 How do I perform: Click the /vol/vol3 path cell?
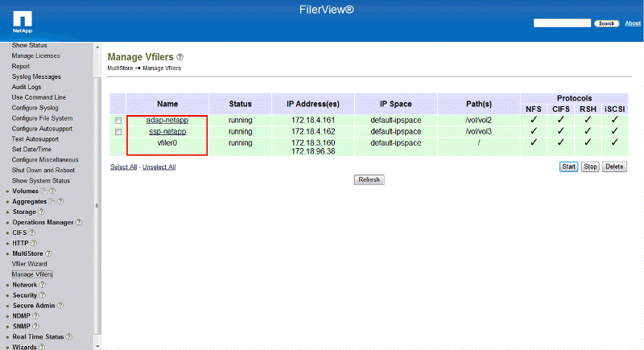point(478,132)
